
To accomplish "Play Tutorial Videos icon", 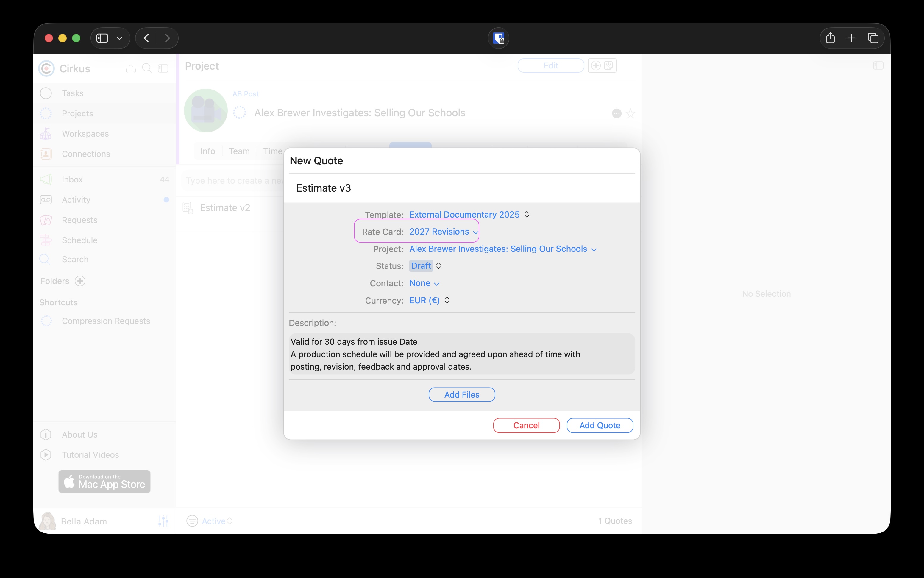I will tap(46, 455).
